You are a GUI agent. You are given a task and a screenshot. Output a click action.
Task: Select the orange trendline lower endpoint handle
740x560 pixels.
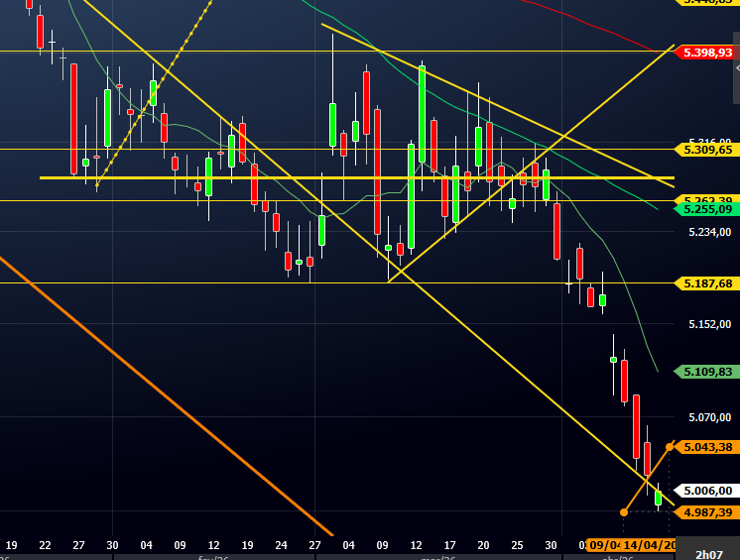[624, 511]
